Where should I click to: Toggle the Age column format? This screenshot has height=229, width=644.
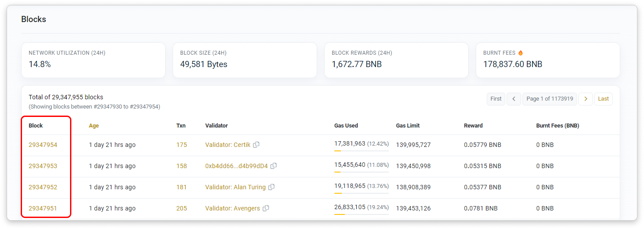tap(94, 126)
